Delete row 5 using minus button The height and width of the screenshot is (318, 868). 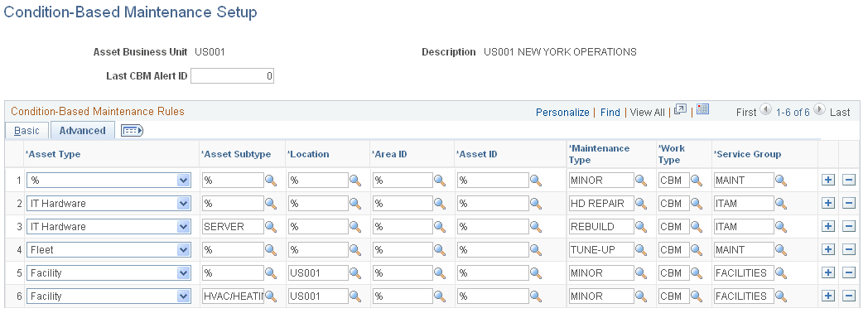[x=849, y=273]
